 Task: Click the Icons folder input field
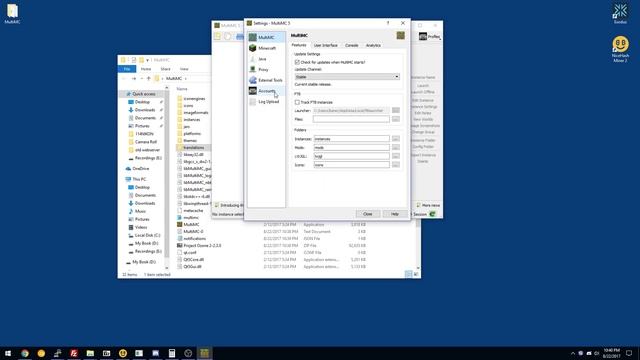[351, 164]
